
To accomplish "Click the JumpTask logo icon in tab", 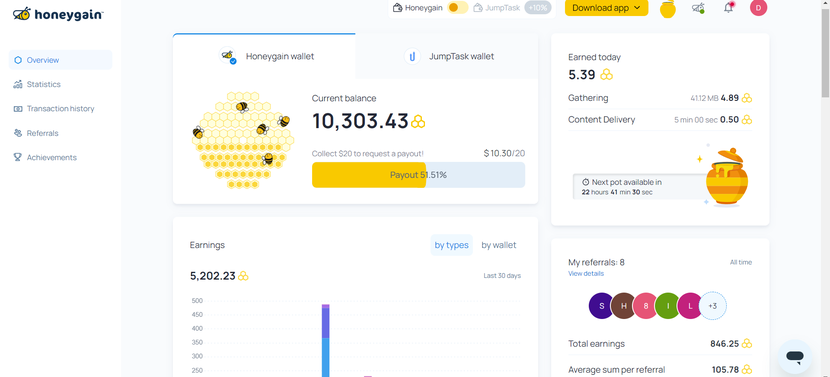I will click(412, 56).
